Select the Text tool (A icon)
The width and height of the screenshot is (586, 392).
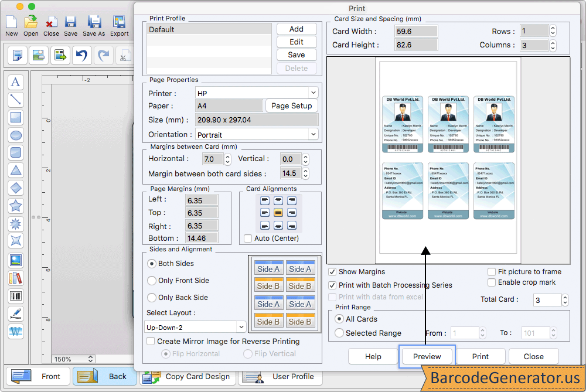click(x=16, y=82)
